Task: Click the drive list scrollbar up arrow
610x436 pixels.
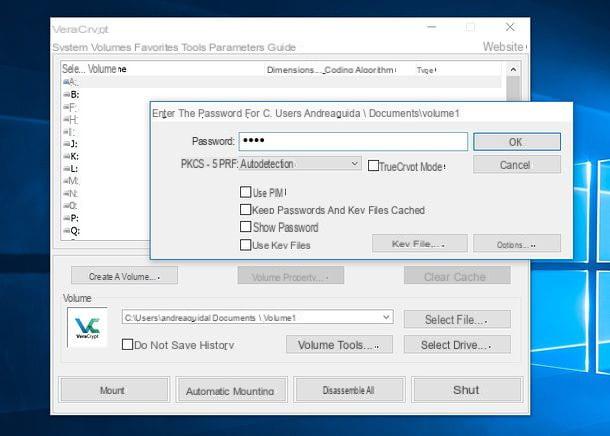Action: [513, 70]
